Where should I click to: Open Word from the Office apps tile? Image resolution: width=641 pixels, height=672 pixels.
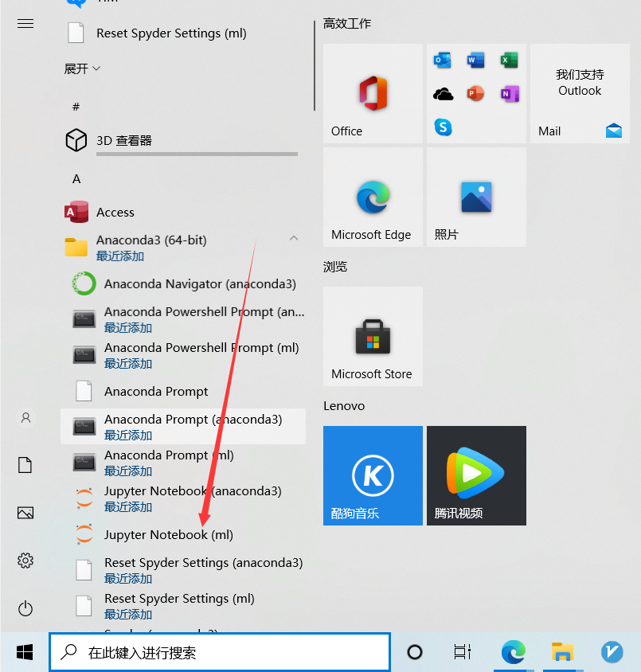click(476, 60)
